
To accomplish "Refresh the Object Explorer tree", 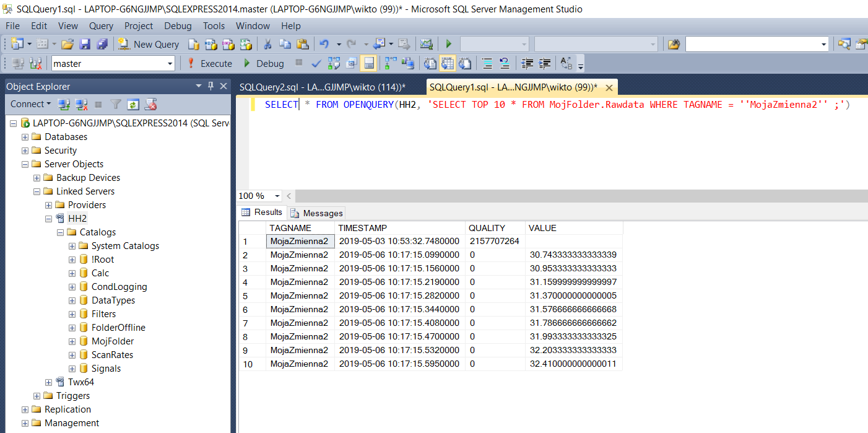I will point(133,104).
